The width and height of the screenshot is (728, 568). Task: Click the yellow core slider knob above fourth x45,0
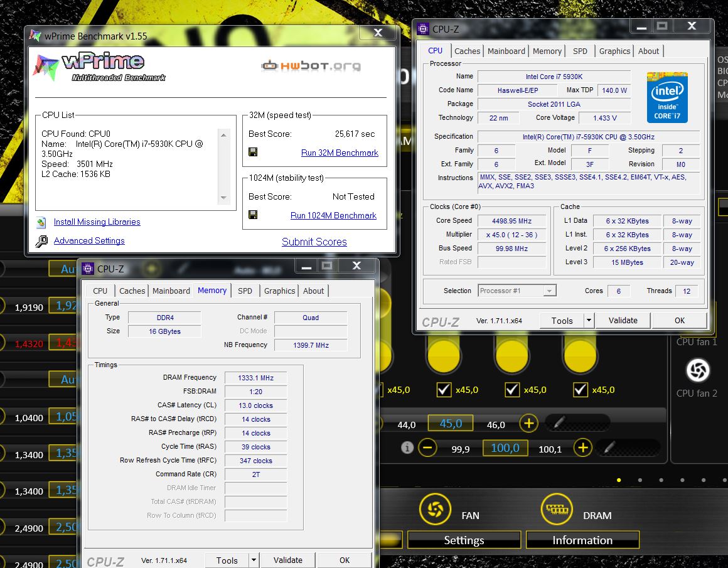581,356
